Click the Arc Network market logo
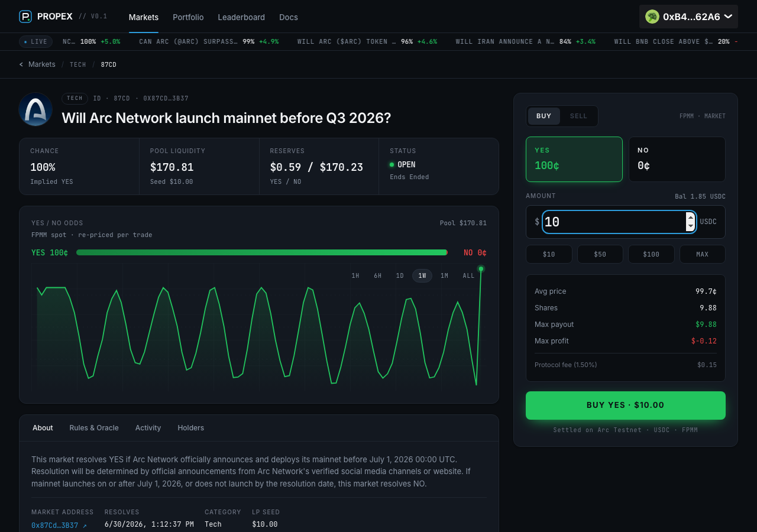 [x=35, y=109]
